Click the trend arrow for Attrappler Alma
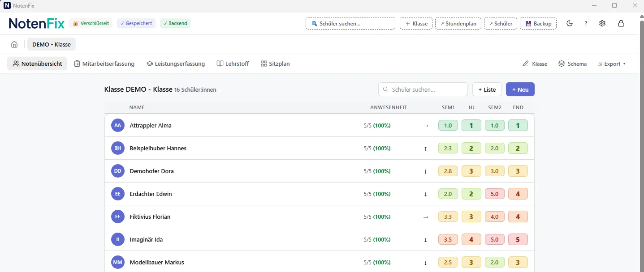Image resolution: width=644 pixels, height=272 pixels. (425, 126)
